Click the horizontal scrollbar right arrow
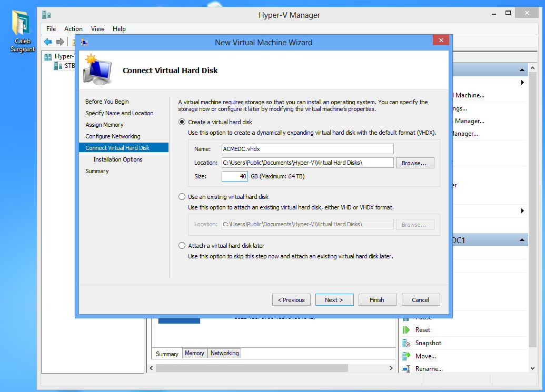 coord(391,368)
